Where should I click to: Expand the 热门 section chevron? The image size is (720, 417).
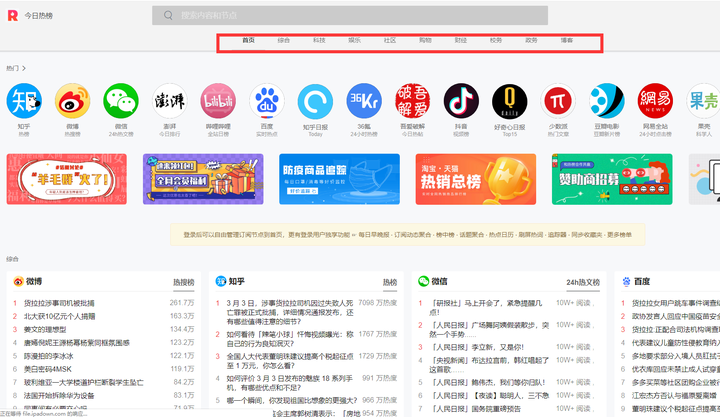(24, 68)
